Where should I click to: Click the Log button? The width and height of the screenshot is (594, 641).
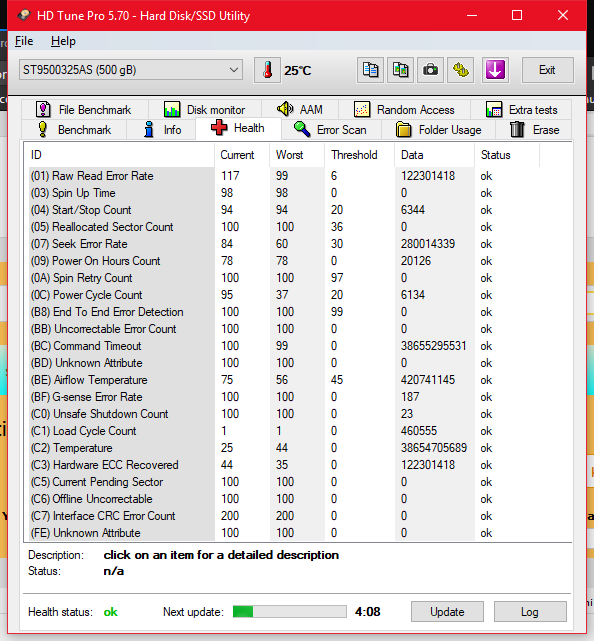click(x=530, y=612)
